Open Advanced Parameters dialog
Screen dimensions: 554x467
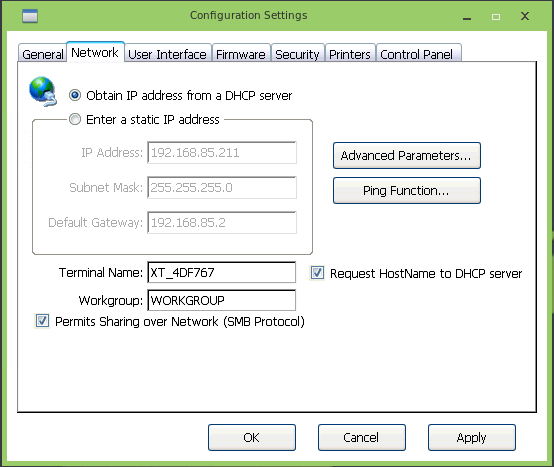[407, 155]
